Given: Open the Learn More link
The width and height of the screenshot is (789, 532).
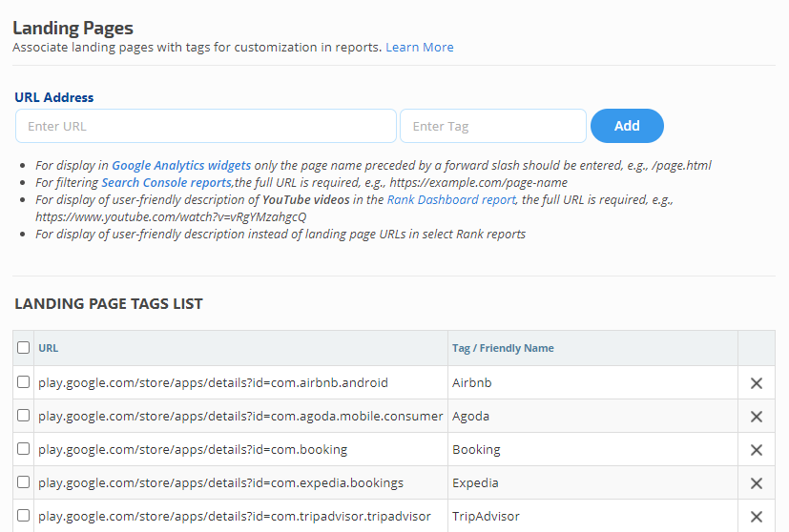Looking at the screenshot, I should (419, 48).
